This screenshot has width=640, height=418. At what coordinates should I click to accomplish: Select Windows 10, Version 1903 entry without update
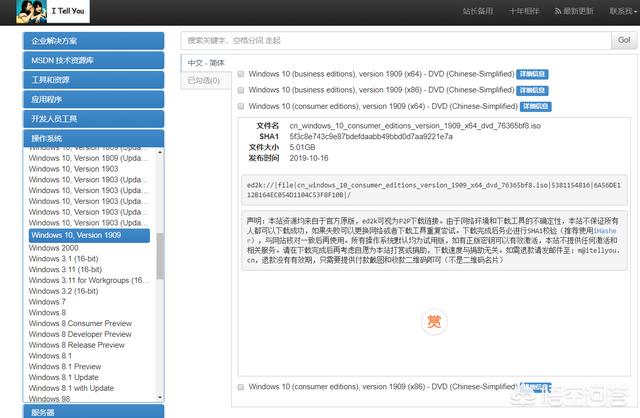73,169
